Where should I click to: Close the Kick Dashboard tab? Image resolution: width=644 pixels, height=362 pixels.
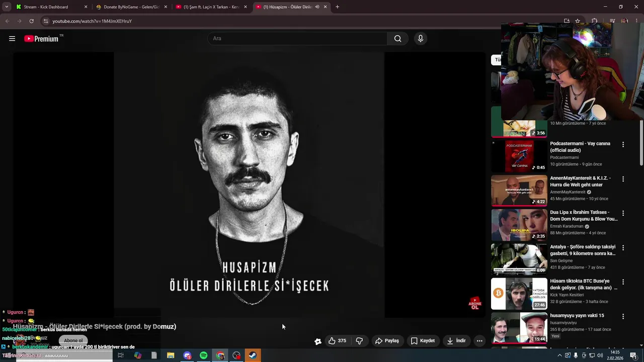click(86, 7)
